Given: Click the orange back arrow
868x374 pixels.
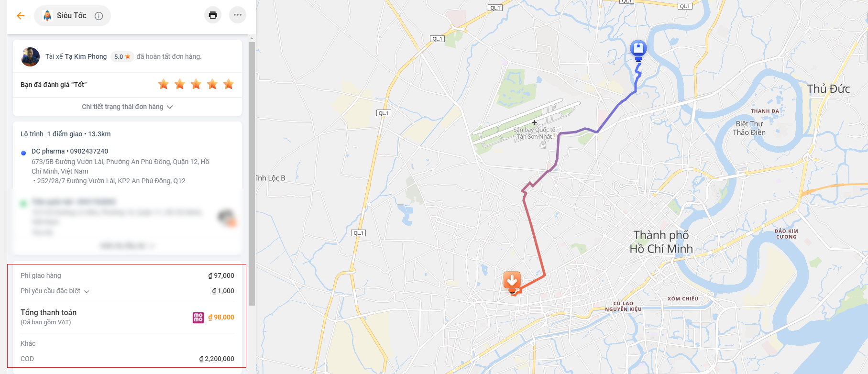Looking at the screenshot, I should coord(21,16).
